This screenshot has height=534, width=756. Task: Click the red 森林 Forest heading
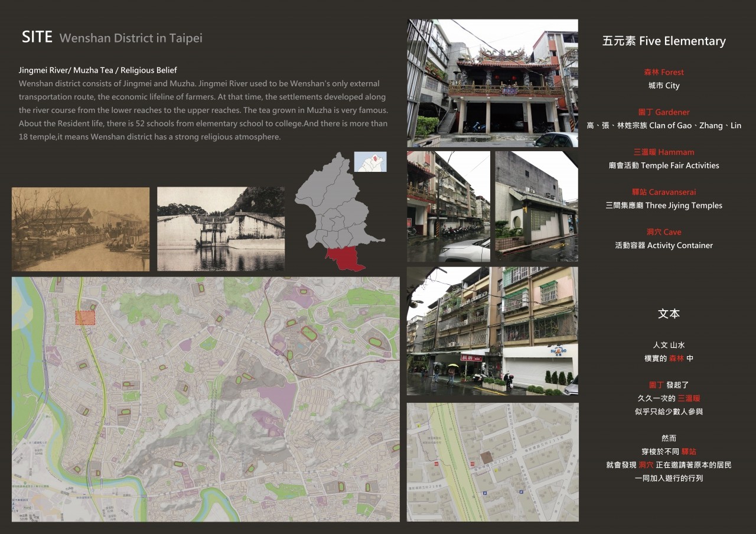pos(664,72)
